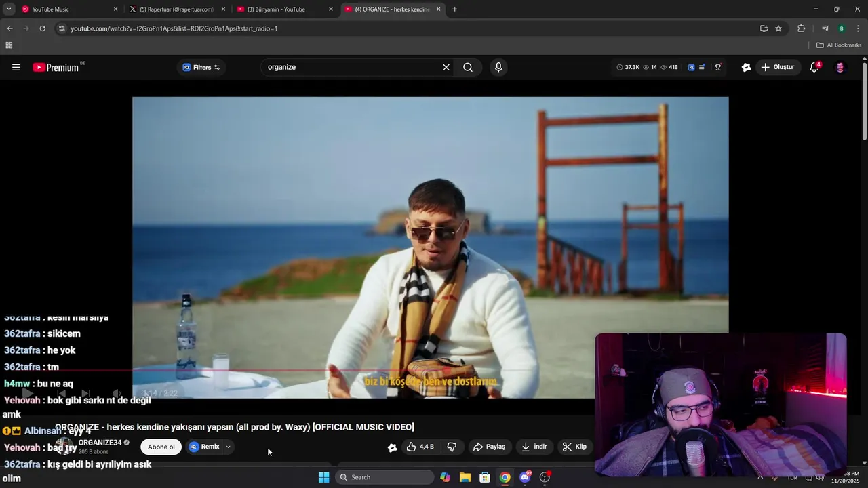Bookmark this page with star icon
This screenshot has height=488, width=868.
pos(778,28)
